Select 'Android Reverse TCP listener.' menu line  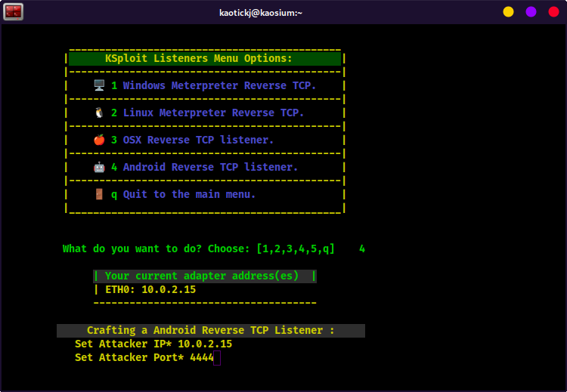[210, 167]
